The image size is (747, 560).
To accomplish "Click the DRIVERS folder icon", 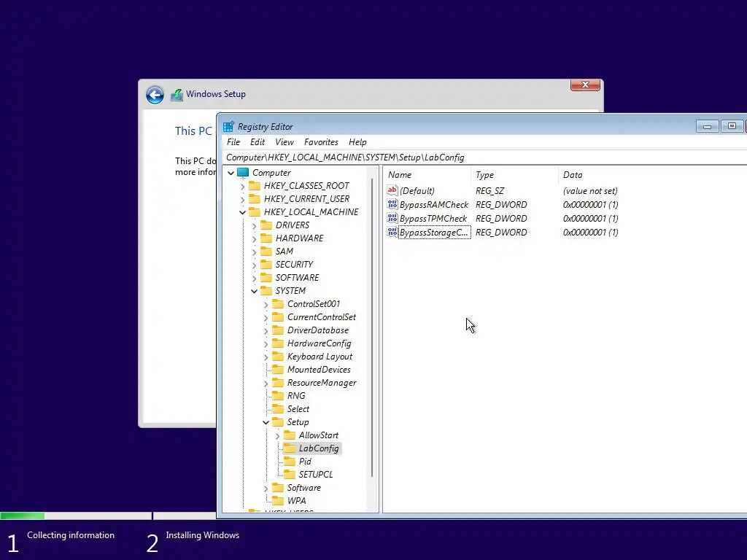I will click(x=266, y=225).
